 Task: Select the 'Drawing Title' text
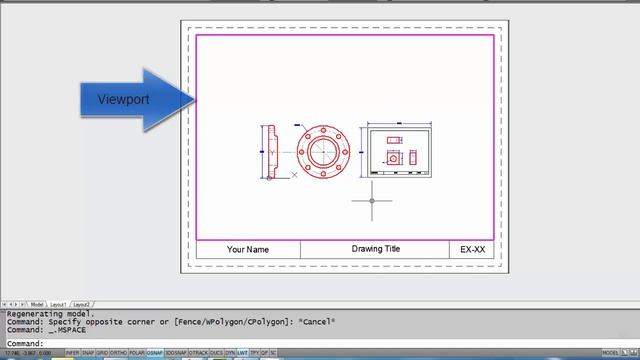376,249
